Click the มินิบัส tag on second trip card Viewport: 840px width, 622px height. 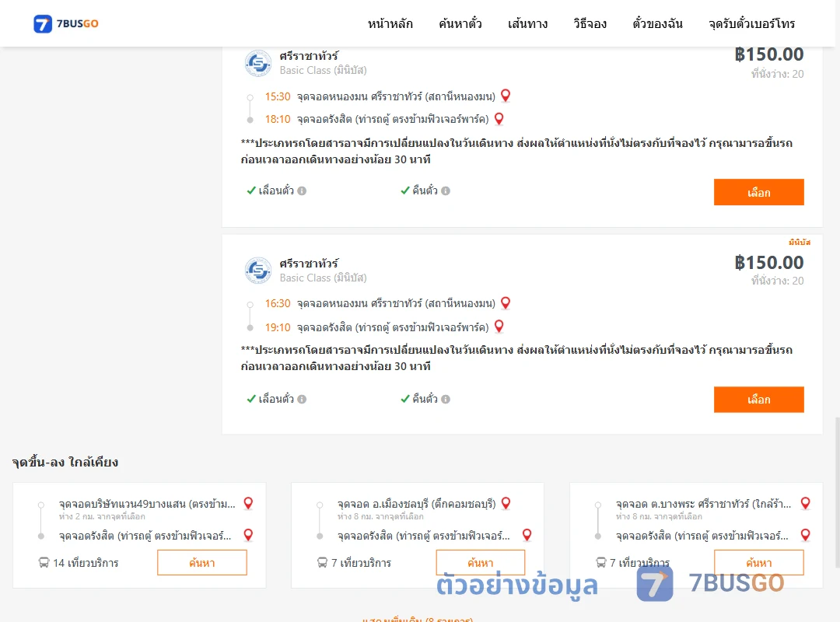click(800, 242)
